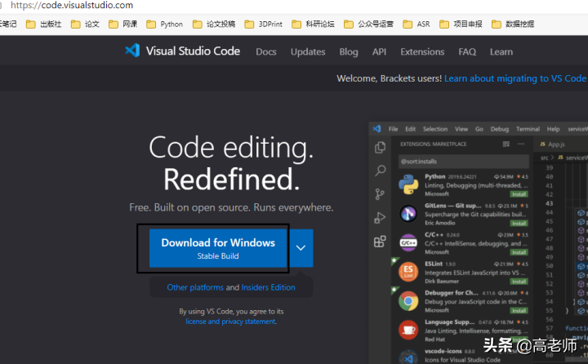Open the Learn navigation item
The height and width of the screenshot is (364, 588).
(501, 51)
